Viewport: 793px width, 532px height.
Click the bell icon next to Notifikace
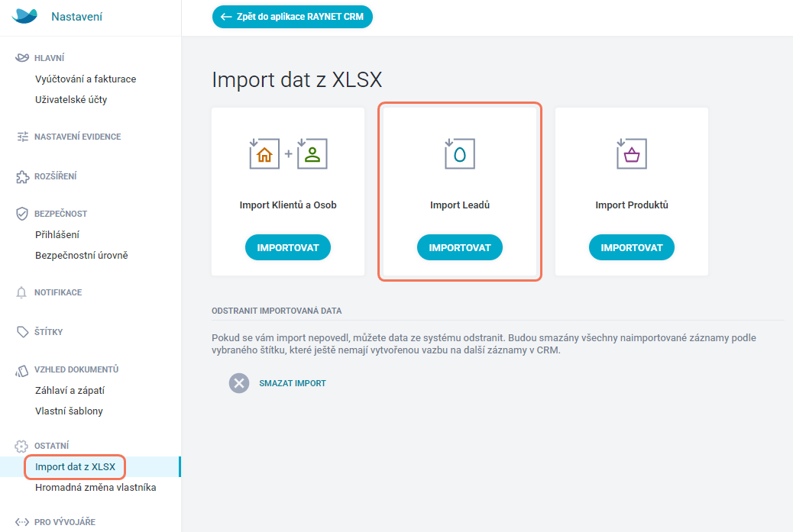pyautogui.click(x=21, y=292)
